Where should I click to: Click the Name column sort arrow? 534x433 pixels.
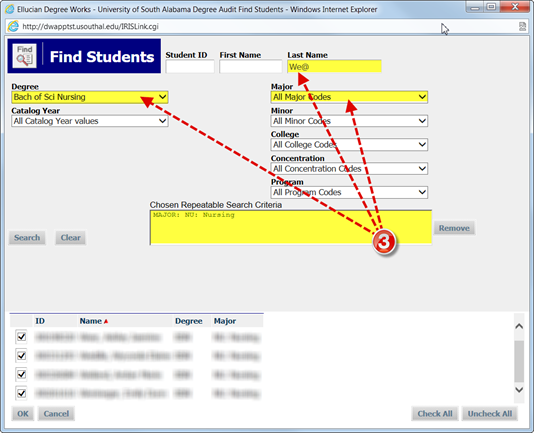[106, 321]
